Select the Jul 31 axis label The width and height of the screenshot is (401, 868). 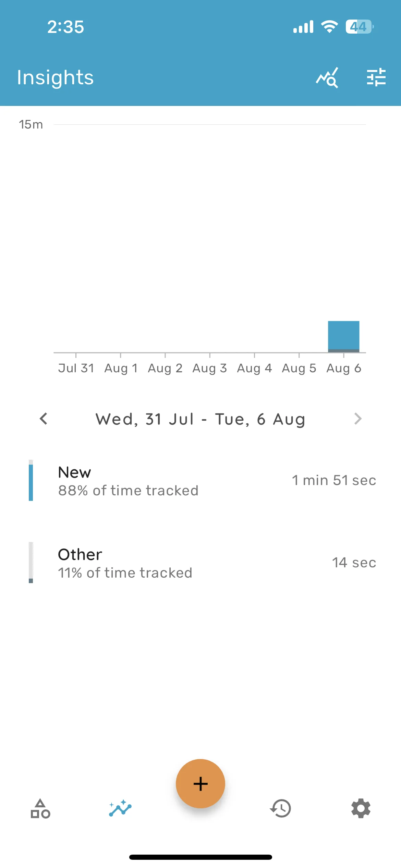76,368
